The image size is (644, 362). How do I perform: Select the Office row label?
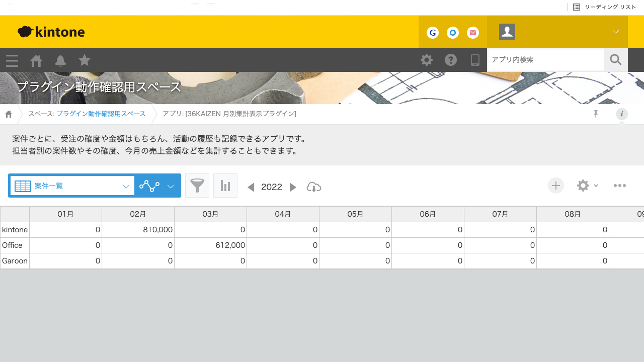[15, 245]
